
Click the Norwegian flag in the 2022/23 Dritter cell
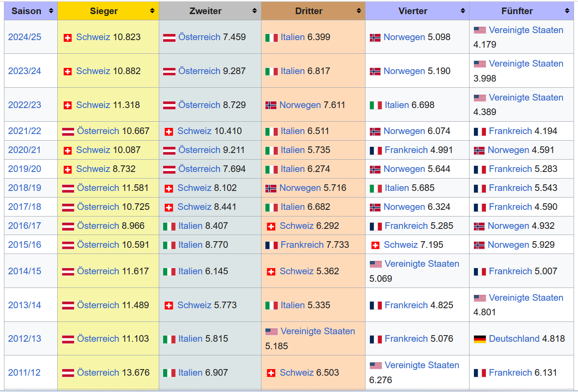click(x=271, y=105)
